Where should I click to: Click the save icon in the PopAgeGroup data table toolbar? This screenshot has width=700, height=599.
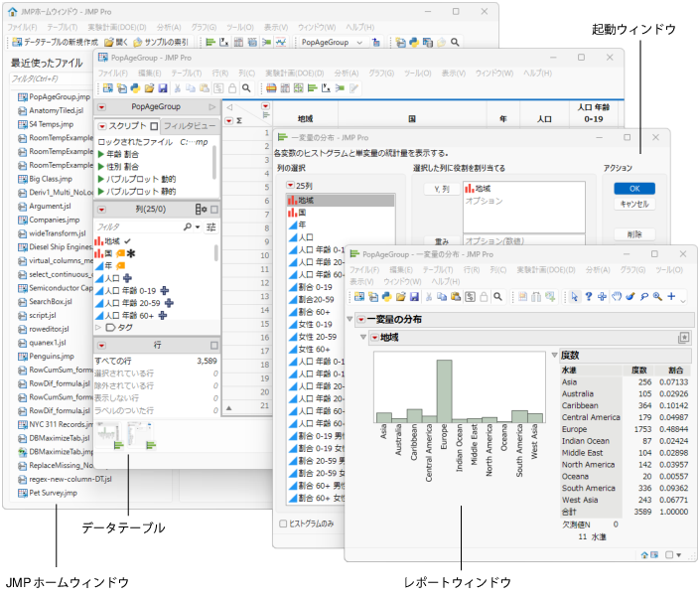[163, 88]
